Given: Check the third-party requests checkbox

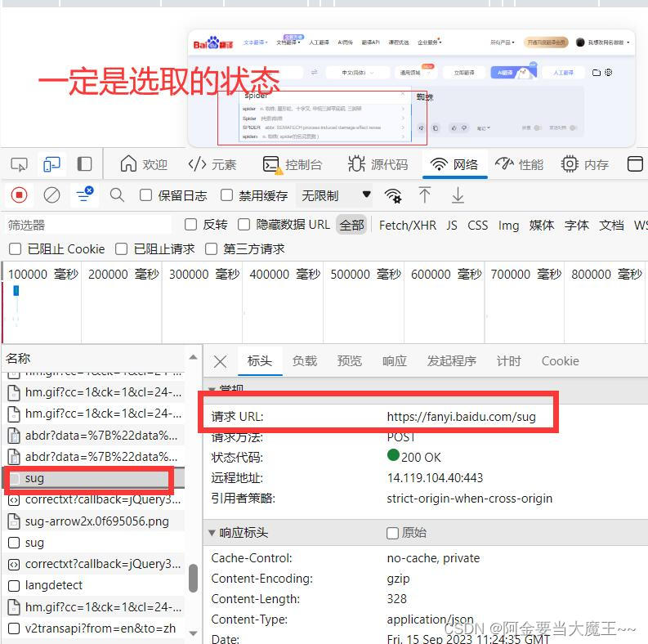Looking at the screenshot, I should pyautogui.click(x=211, y=248).
